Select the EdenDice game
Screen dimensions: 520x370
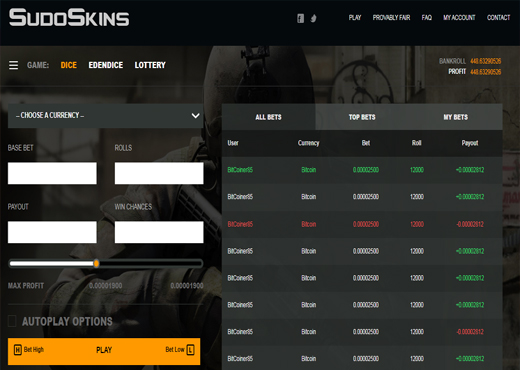106,65
